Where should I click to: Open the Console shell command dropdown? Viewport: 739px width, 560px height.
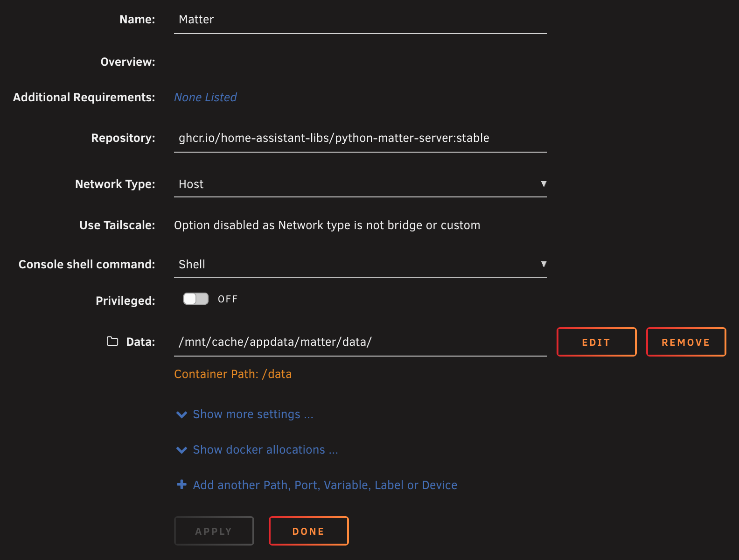click(x=360, y=265)
